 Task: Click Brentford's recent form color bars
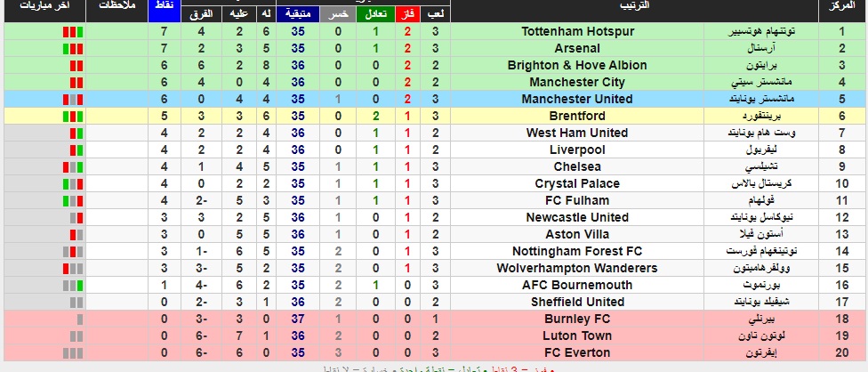[73, 117]
